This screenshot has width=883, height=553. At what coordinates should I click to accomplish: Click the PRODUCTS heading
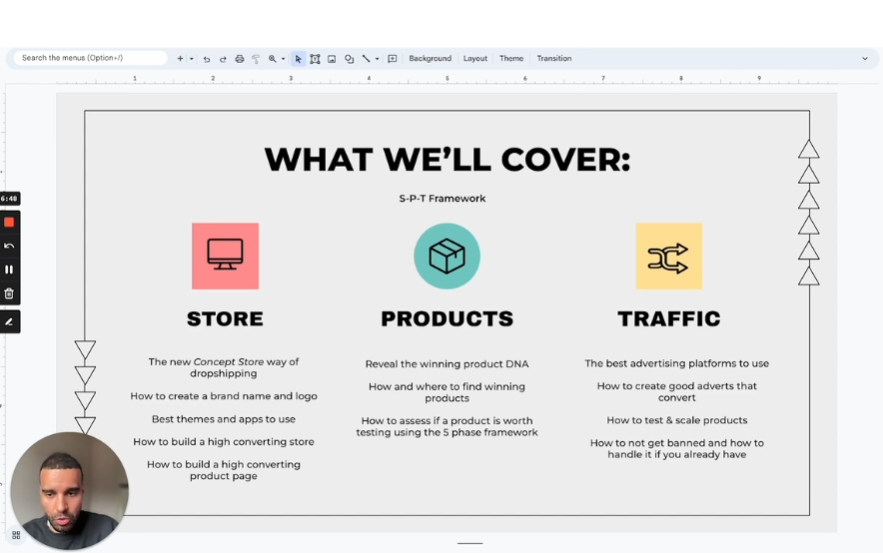(447, 319)
